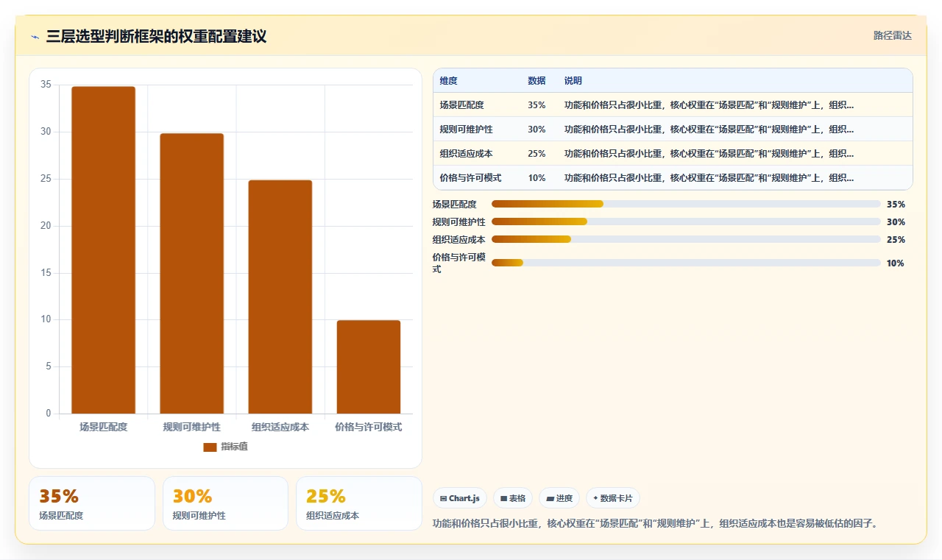Toggle the 指标值 legend entry under the chart

point(225,447)
